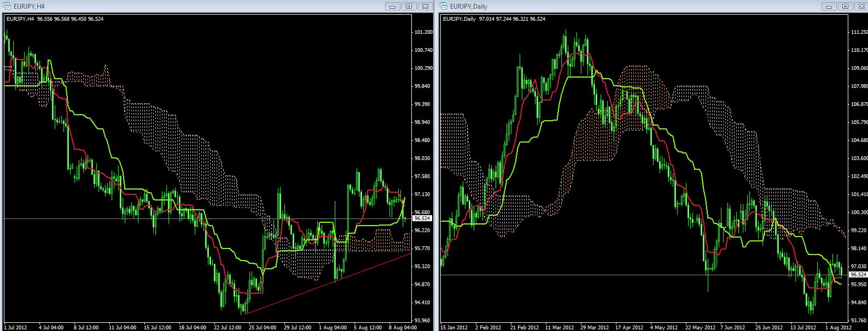This screenshot has width=868, height=331.
Task: Click the chart icon in EURJPY,H4 title bar
Action: click(x=6, y=6)
